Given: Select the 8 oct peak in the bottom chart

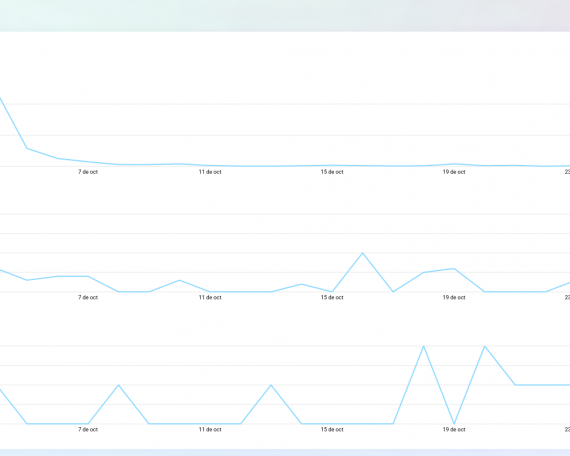Looking at the screenshot, I should click(119, 385).
